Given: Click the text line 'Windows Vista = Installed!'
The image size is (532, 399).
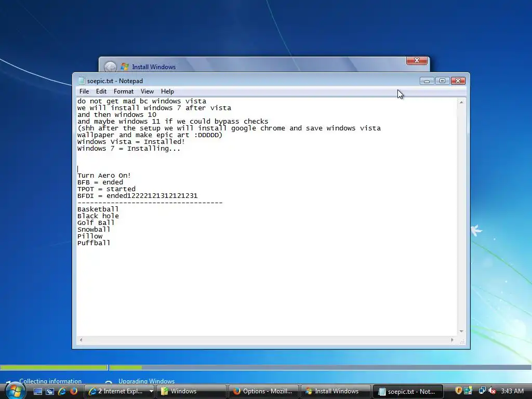Looking at the screenshot, I should point(131,142).
